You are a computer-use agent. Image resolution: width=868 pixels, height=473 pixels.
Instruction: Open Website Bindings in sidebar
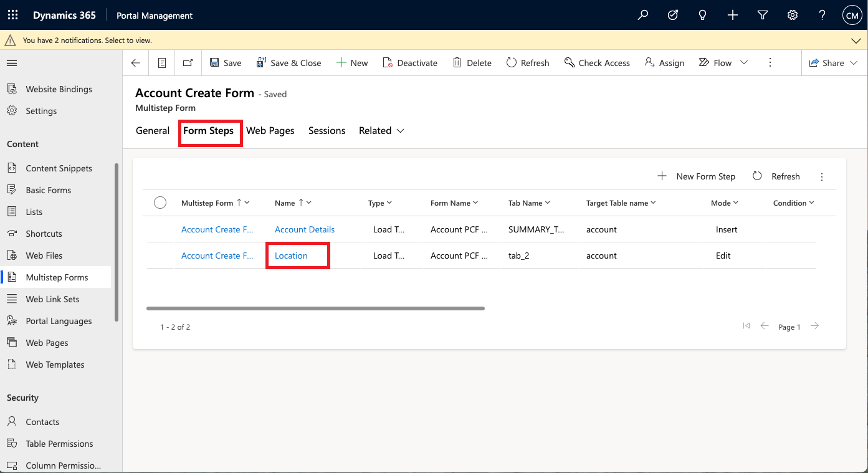tap(59, 89)
